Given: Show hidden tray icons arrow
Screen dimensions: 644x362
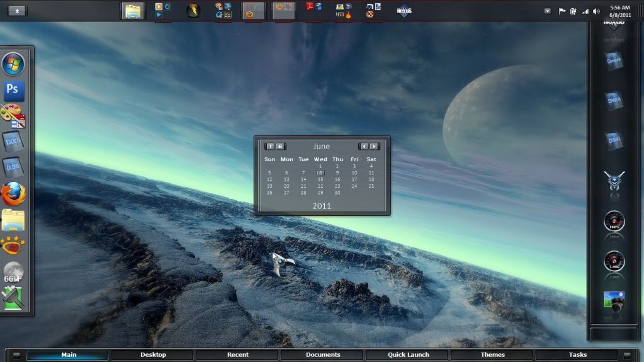Looking at the screenshot, I should (548, 11).
